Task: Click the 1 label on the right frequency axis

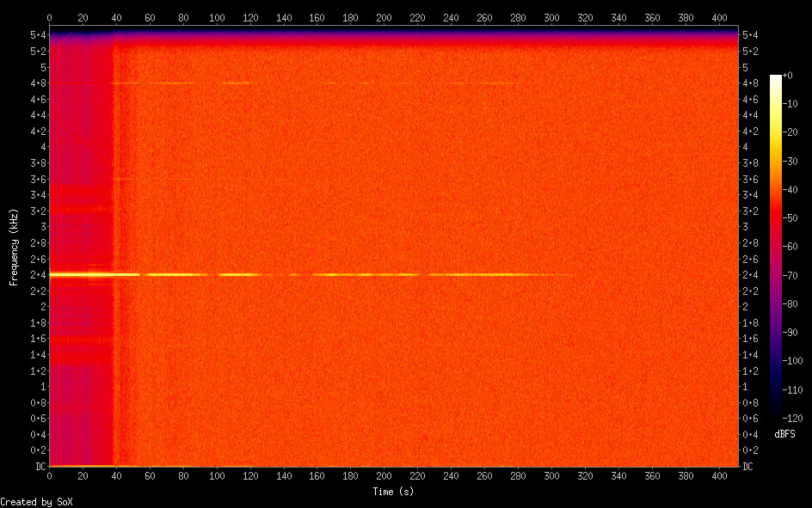Action: [745, 386]
